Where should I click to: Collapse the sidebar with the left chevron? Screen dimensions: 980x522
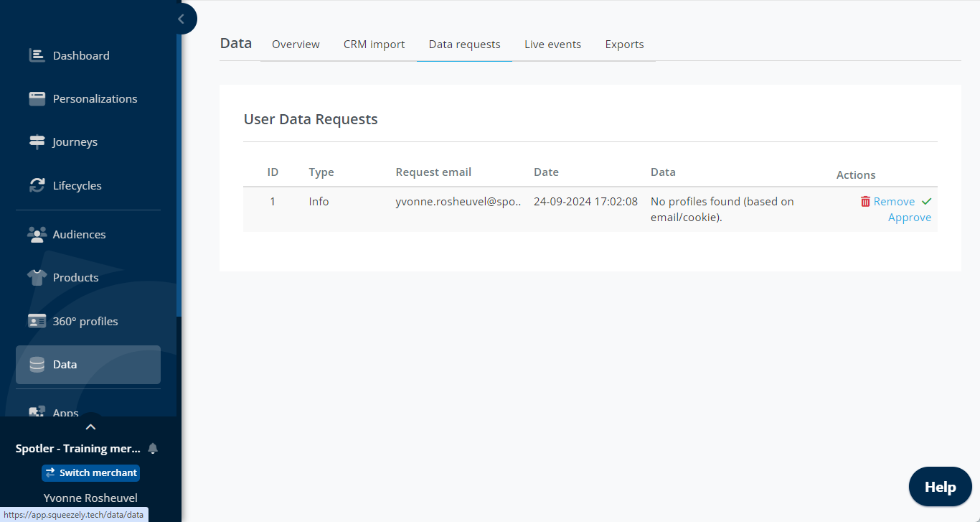click(x=181, y=19)
